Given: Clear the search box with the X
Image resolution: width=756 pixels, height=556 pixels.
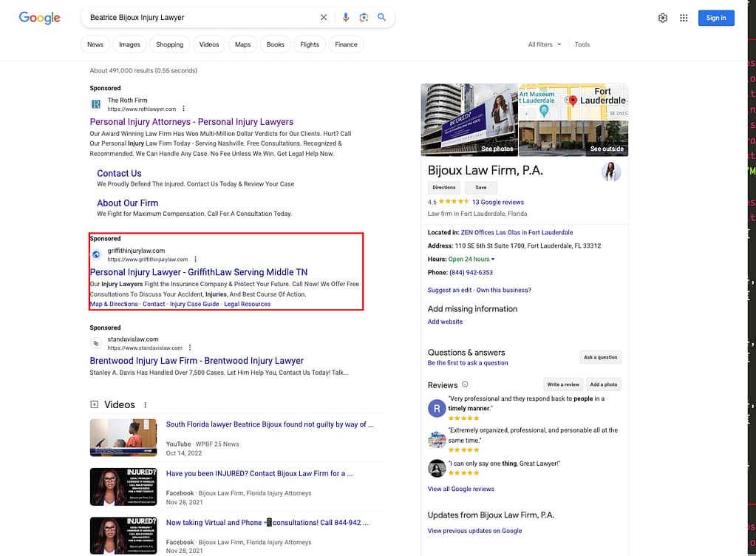Looking at the screenshot, I should click(x=324, y=17).
